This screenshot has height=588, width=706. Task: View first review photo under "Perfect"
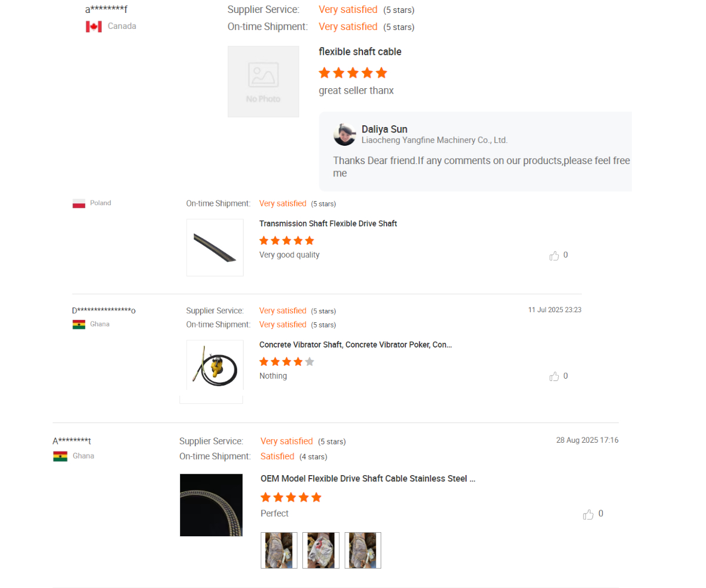click(x=279, y=550)
